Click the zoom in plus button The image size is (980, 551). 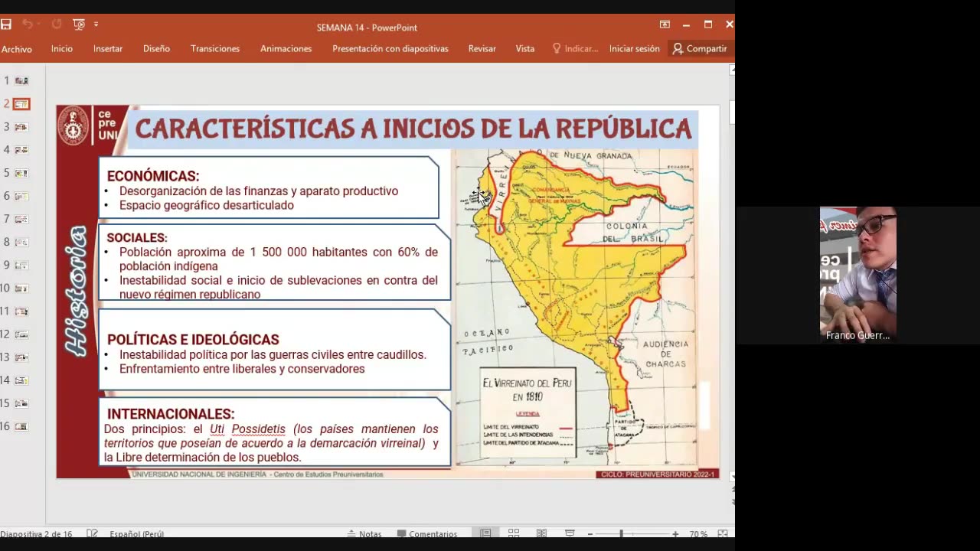675,533
